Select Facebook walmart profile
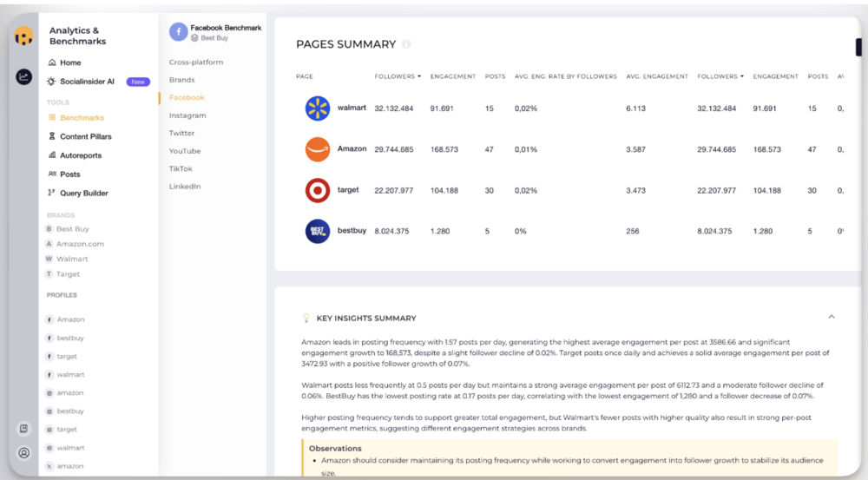The image size is (868, 480). coord(70,374)
